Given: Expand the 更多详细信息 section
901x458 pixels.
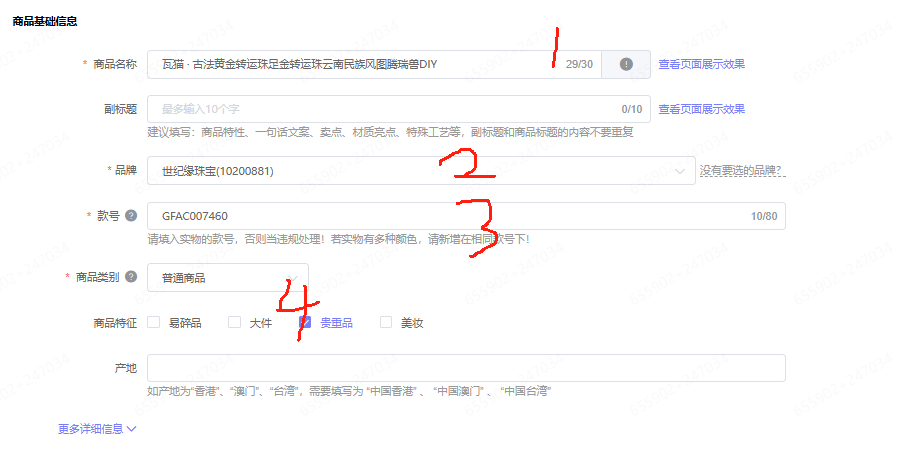Looking at the screenshot, I should 97,429.
